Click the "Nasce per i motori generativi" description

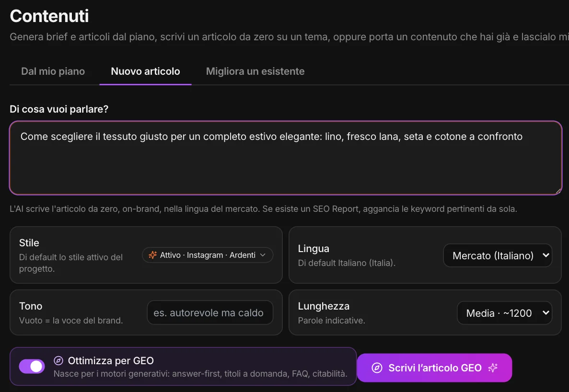[200, 373]
